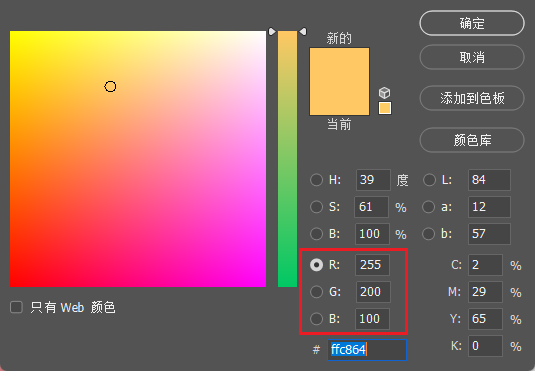
Task: Select the S saturation radio button
Action: (316, 206)
